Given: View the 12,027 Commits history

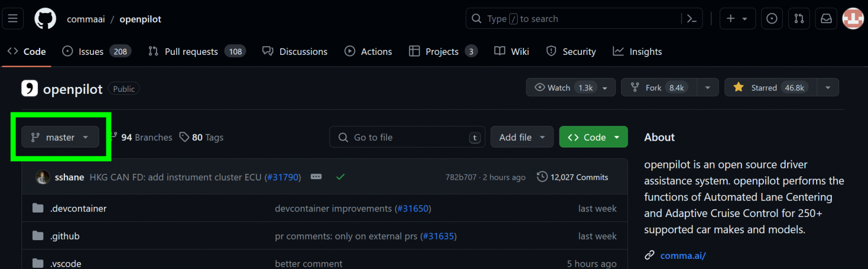Looking at the screenshot, I should [573, 177].
